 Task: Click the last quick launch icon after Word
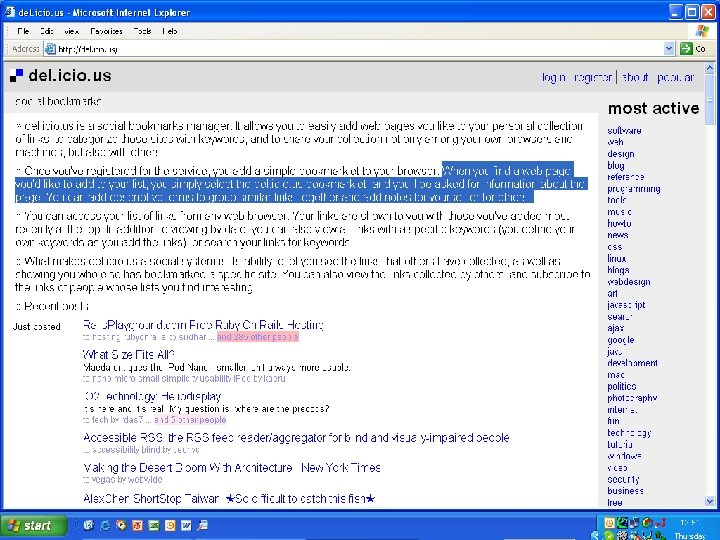coord(202,525)
